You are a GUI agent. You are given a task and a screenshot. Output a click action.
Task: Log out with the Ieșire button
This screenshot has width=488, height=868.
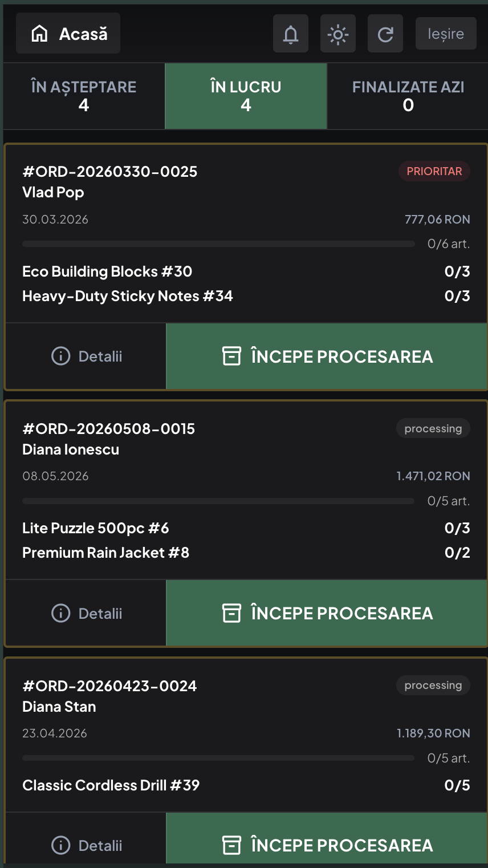446,34
